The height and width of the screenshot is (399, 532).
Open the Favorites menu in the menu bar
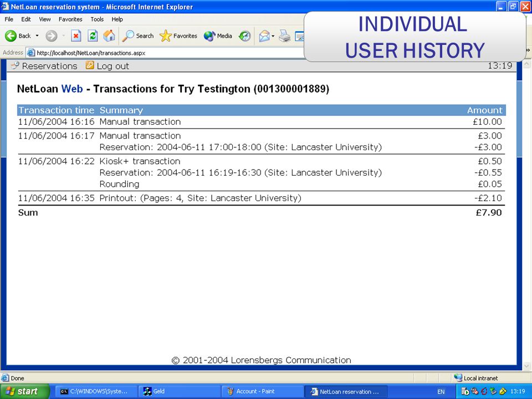point(70,19)
